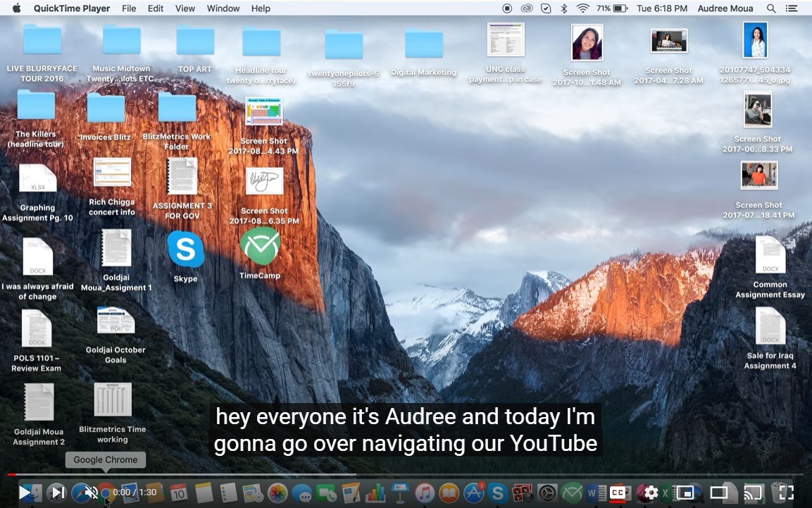Open Spotlight search magnifier
This screenshot has height=508, width=812.
point(771,8)
